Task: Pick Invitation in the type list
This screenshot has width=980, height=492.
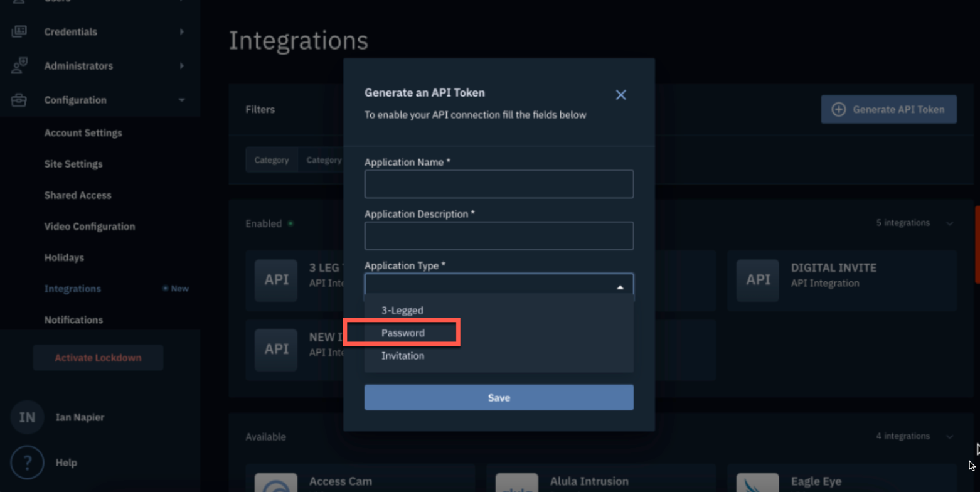Action: pyautogui.click(x=403, y=356)
